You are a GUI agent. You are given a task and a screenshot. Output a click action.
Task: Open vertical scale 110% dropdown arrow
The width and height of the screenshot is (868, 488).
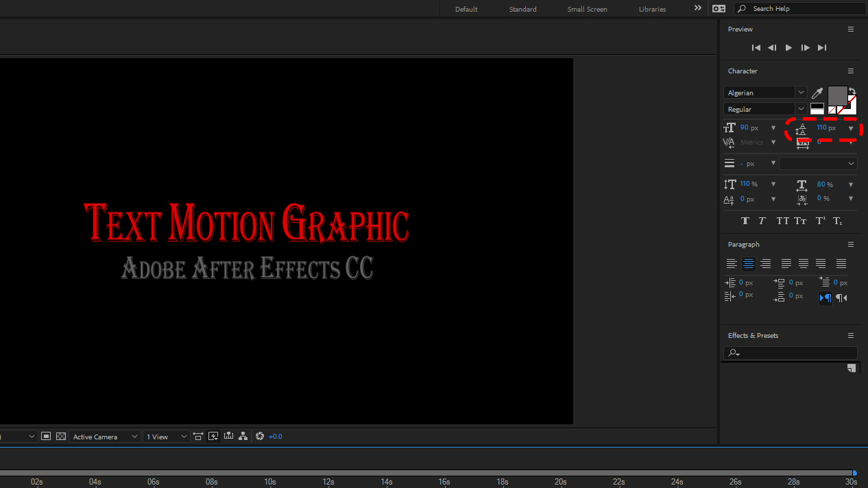pyautogui.click(x=773, y=184)
